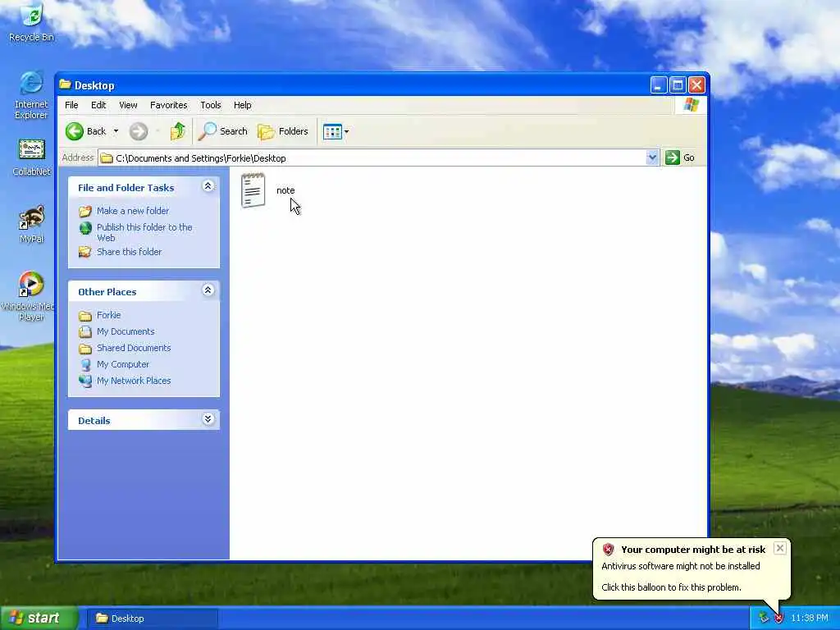This screenshot has width=840, height=630.
Task: Open My Network Places link
Action: tap(134, 381)
